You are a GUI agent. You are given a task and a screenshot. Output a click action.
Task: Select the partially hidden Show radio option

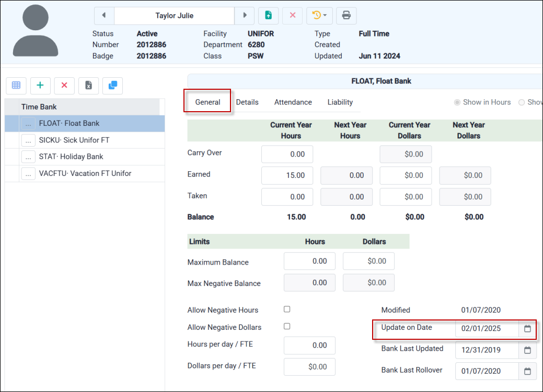(522, 102)
